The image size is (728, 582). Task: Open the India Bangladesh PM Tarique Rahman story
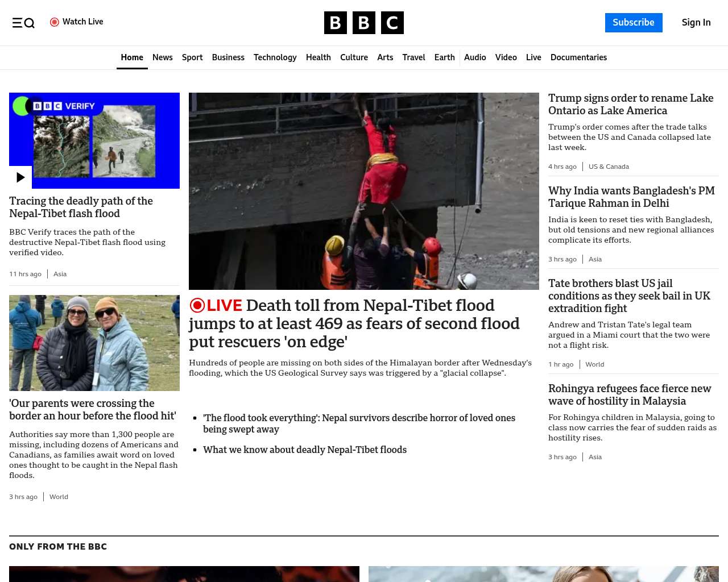coord(631,197)
